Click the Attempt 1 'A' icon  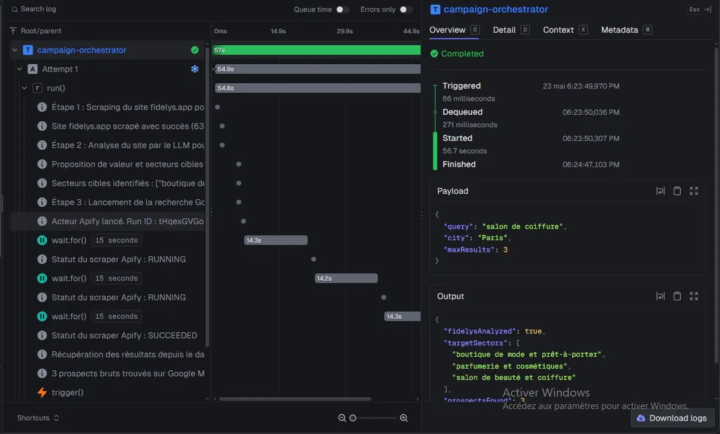click(x=32, y=69)
